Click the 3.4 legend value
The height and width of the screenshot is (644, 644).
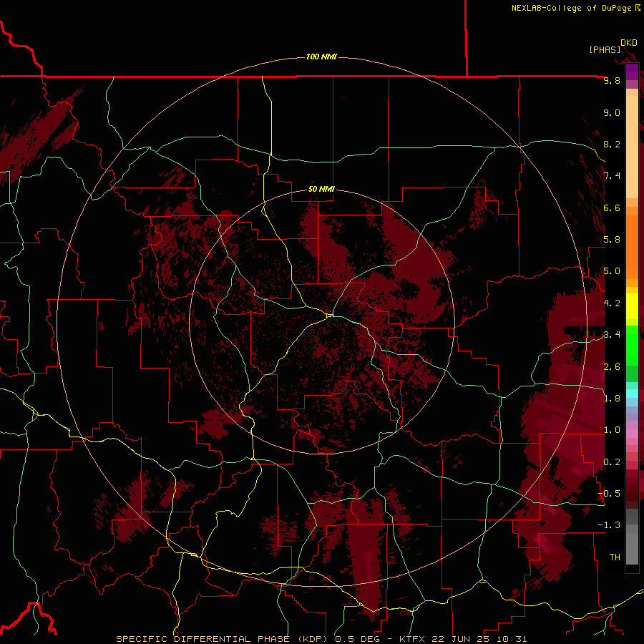pos(612,335)
